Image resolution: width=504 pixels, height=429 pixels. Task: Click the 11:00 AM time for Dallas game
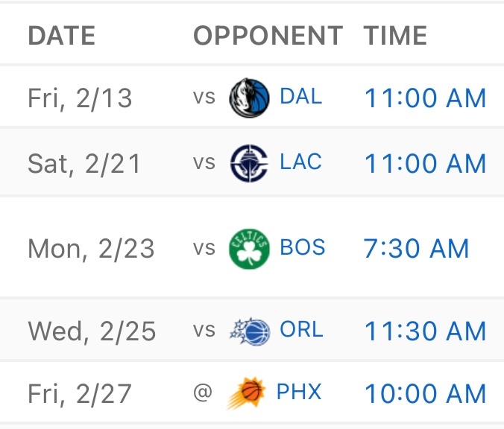pyautogui.click(x=425, y=98)
